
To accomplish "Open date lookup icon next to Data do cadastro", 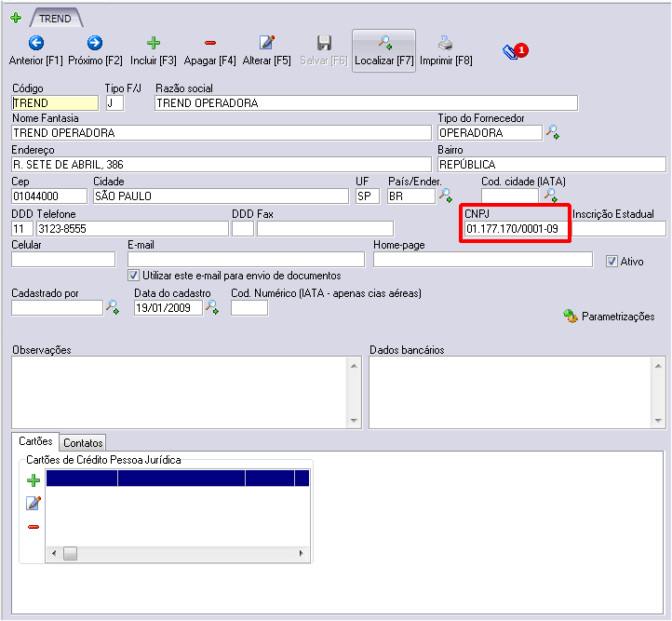I will (x=212, y=307).
